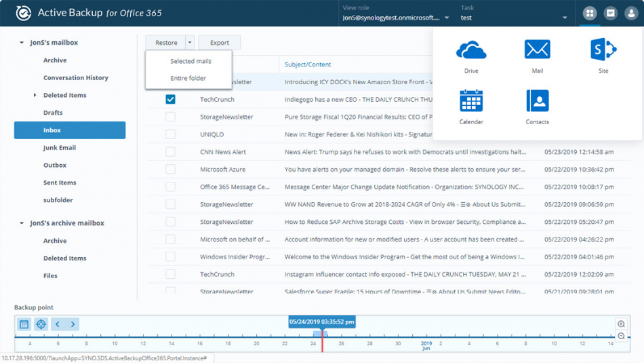Check the Microsoft Azure mail checkbox
This screenshot has width=644, height=363.
(x=170, y=170)
